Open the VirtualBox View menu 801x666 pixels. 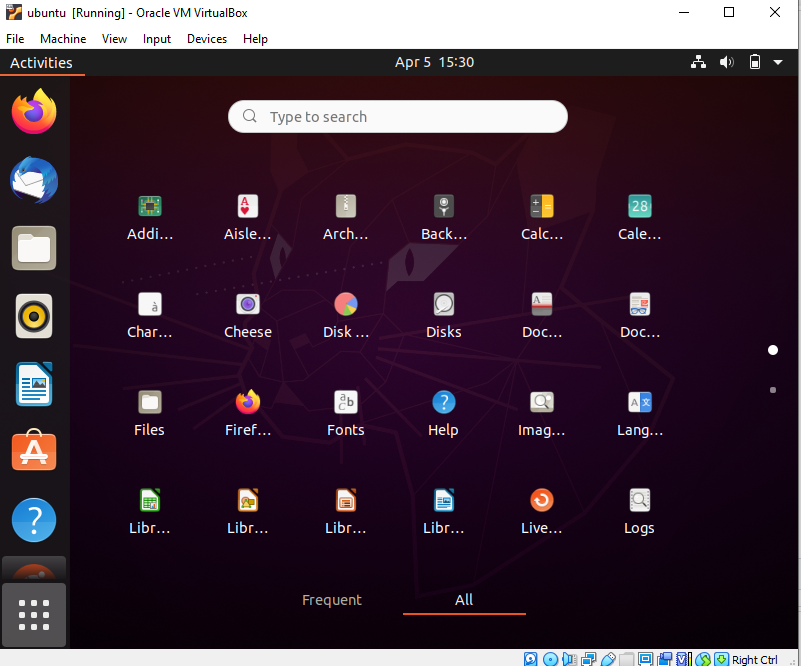(x=114, y=39)
